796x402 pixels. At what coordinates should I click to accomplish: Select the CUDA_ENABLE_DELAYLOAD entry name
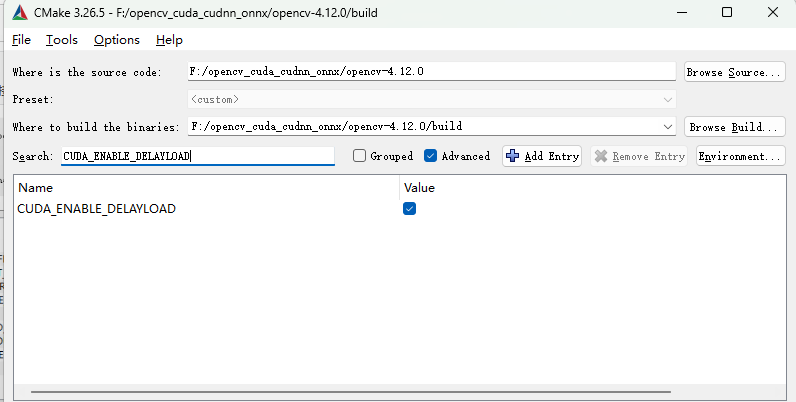tap(97, 209)
